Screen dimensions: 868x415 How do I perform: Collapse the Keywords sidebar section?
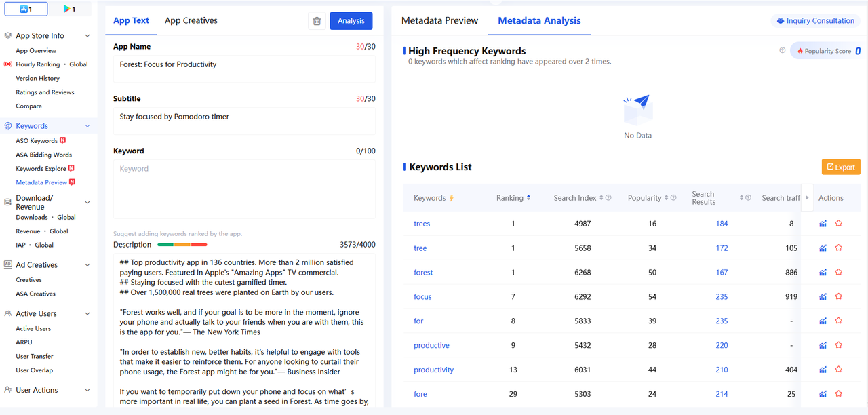tap(87, 126)
